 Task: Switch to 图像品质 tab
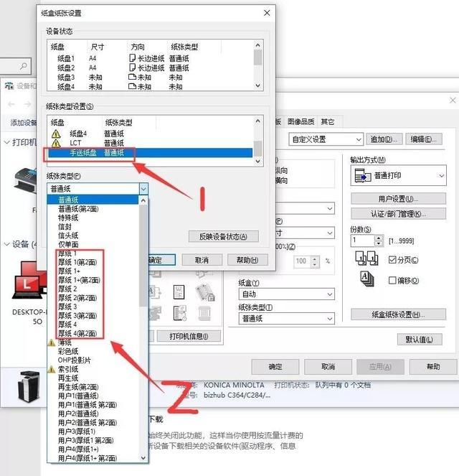coord(301,122)
